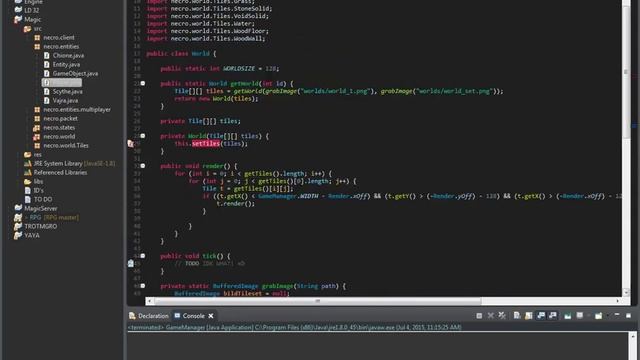Click the TODO task marker in the gutter
Viewport: 640px width, 360px height.
pyautogui.click(x=131, y=264)
